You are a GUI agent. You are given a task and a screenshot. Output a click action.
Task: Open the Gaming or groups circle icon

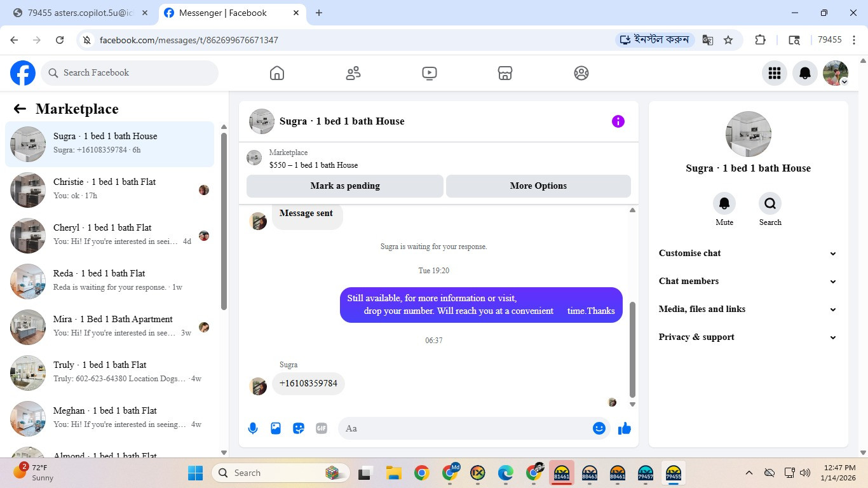pyautogui.click(x=581, y=73)
